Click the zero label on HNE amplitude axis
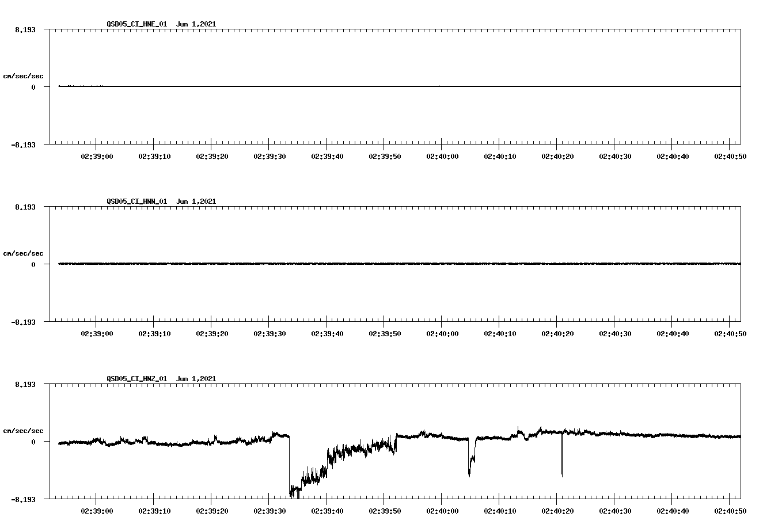The height and width of the screenshot is (532, 782). click(33, 87)
